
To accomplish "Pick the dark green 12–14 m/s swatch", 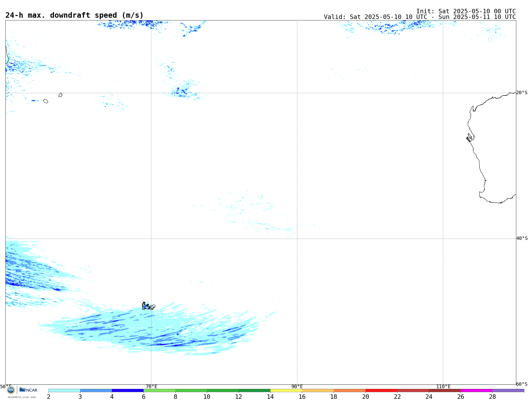I will pyautogui.click(x=254, y=391).
